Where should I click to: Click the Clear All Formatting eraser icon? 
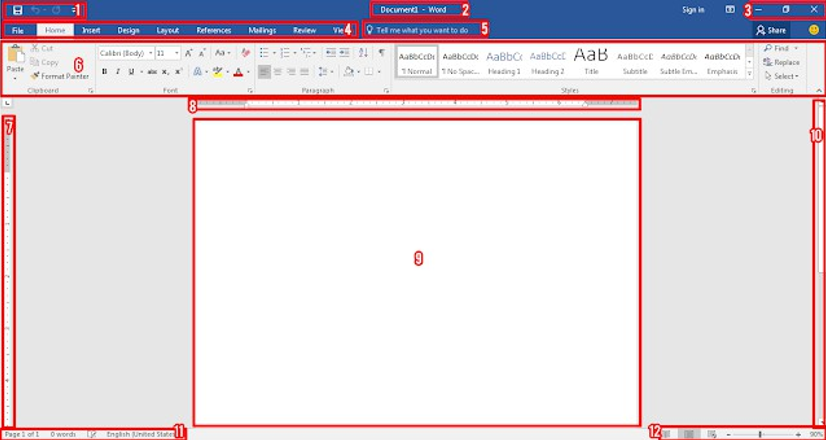point(246,53)
